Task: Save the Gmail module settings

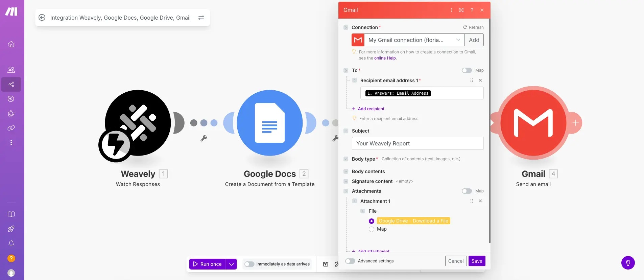Action: (477, 261)
